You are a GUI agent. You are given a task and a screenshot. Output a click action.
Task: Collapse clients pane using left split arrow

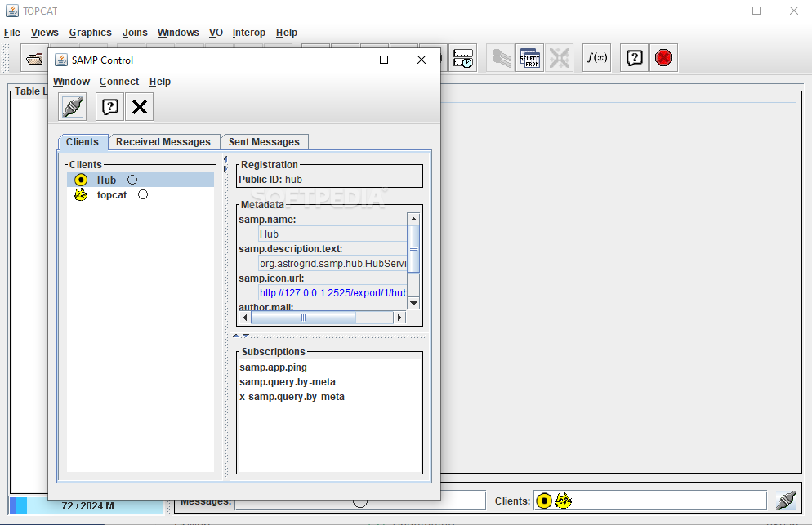click(x=225, y=159)
